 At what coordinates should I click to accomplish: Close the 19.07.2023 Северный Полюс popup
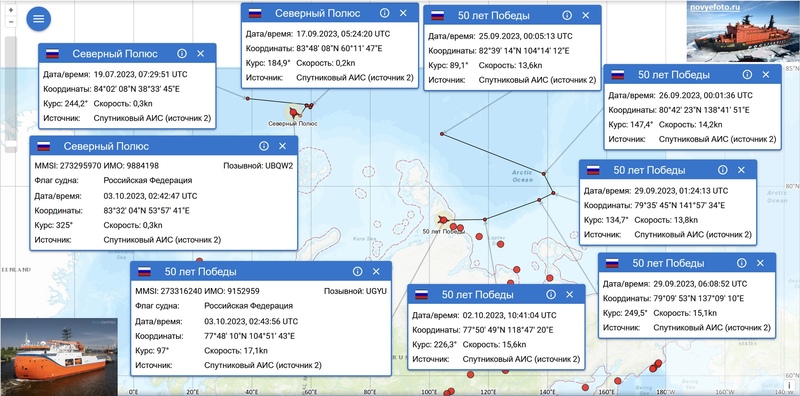(201, 54)
